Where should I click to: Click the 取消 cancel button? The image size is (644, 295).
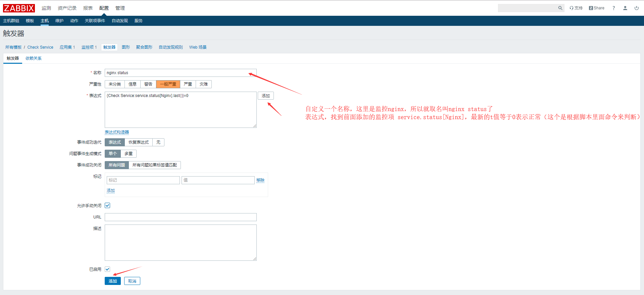click(132, 281)
